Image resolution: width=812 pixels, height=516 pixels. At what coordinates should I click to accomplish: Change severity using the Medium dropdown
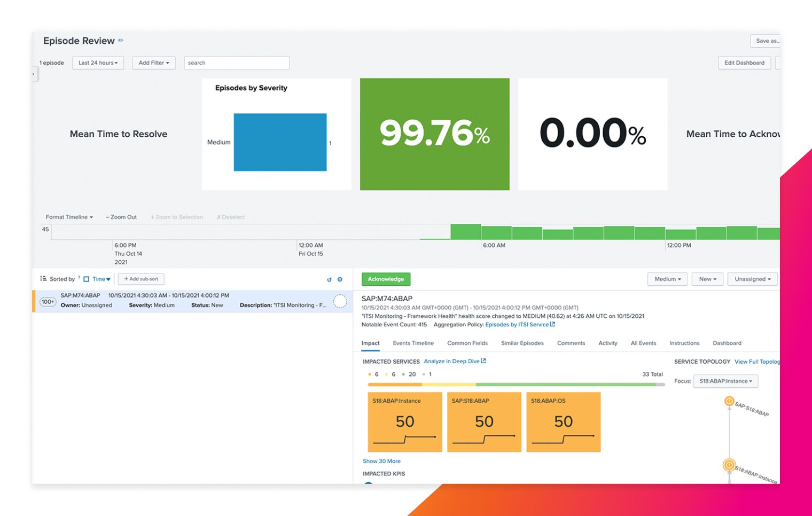667,279
